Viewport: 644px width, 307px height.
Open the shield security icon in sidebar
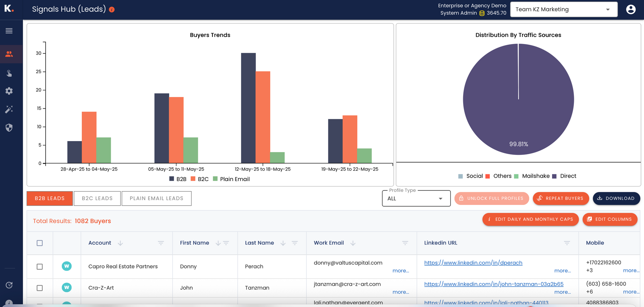pyautogui.click(x=9, y=128)
